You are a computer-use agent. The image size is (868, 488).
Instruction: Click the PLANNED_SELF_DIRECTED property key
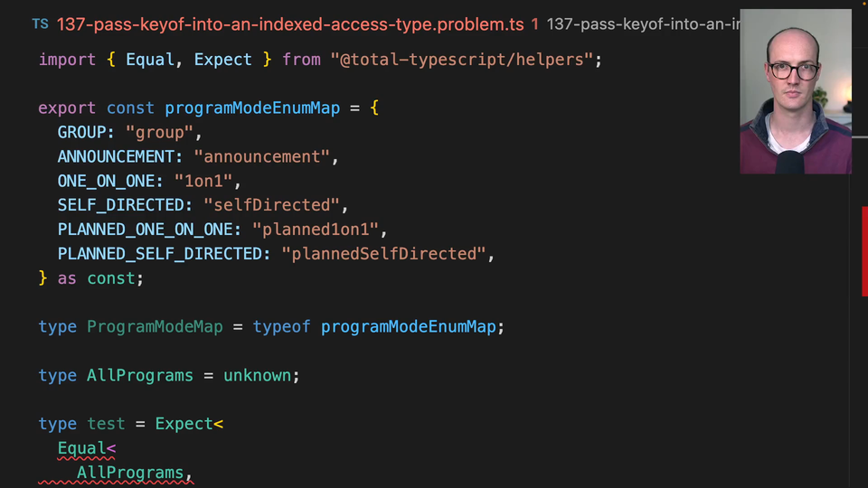(164, 254)
